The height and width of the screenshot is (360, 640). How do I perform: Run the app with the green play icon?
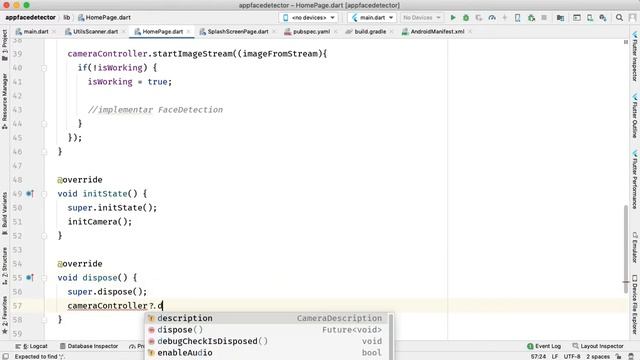(453, 18)
